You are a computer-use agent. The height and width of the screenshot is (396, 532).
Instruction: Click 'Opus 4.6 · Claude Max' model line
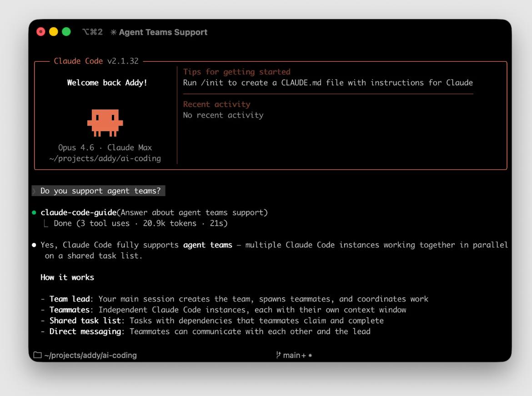coord(105,148)
